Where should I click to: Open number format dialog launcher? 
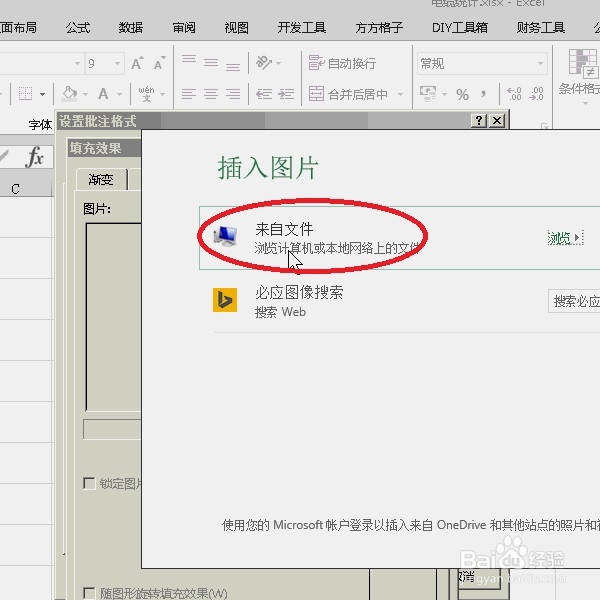click(544, 126)
